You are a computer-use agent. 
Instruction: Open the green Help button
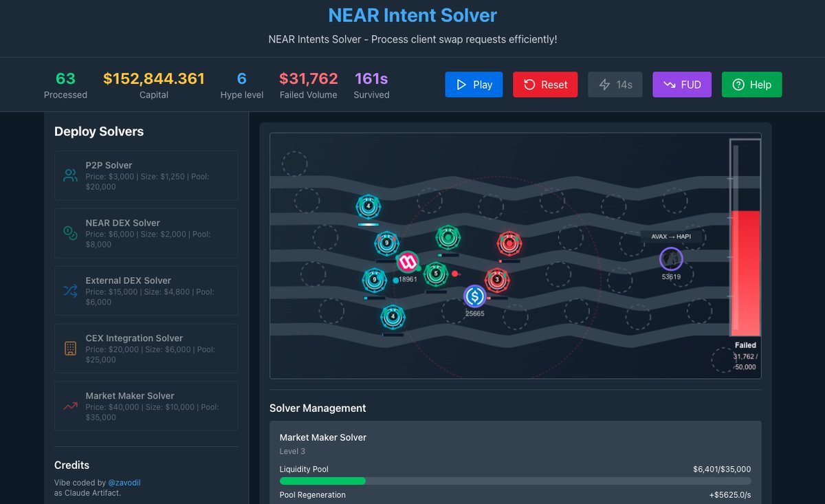[751, 85]
